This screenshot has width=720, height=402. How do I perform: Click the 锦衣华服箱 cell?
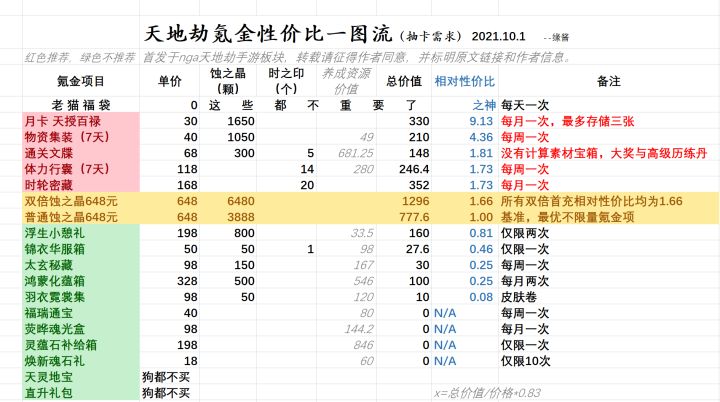click(x=55, y=249)
